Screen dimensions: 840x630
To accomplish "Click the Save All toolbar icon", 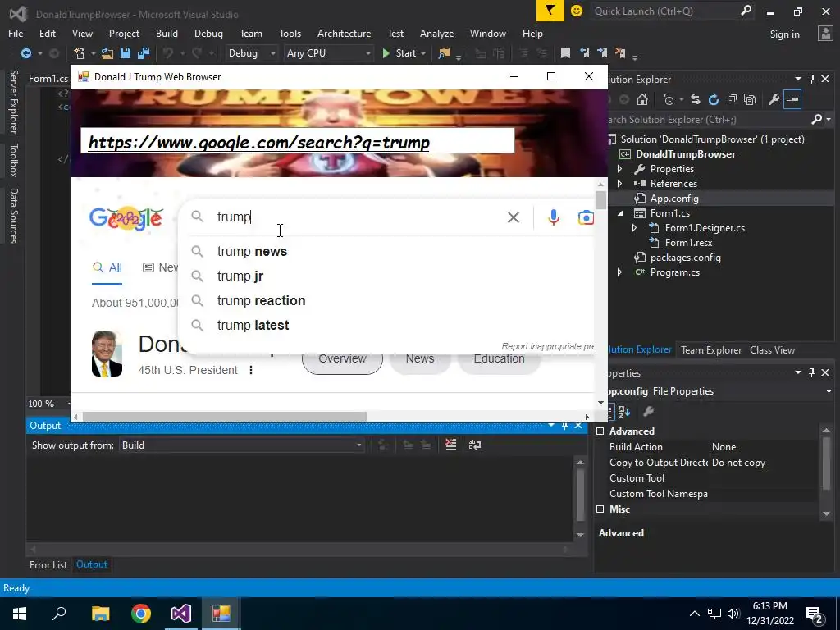I will tap(144, 53).
